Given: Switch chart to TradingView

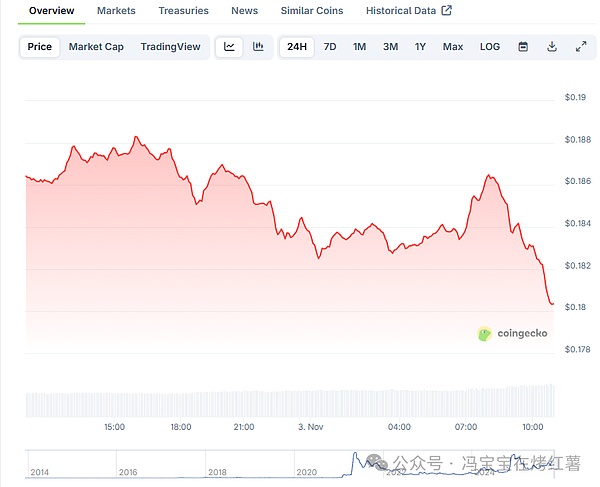Looking at the screenshot, I should [170, 47].
